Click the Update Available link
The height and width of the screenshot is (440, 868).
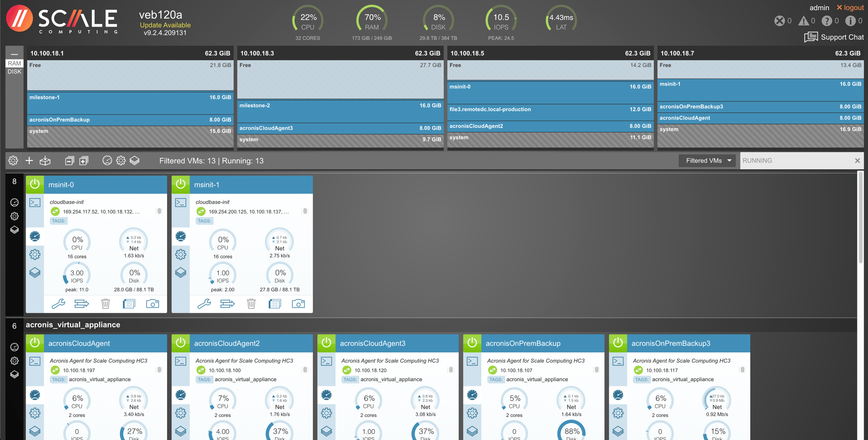click(165, 25)
